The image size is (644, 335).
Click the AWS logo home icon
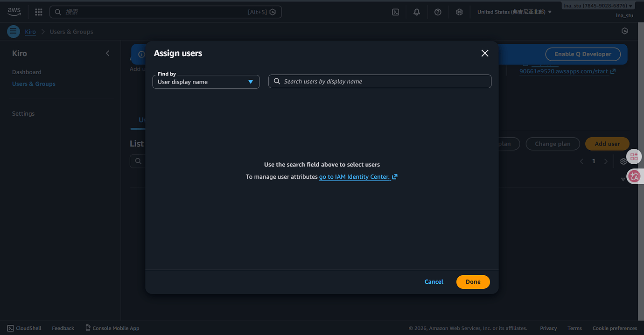pyautogui.click(x=14, y=12)
